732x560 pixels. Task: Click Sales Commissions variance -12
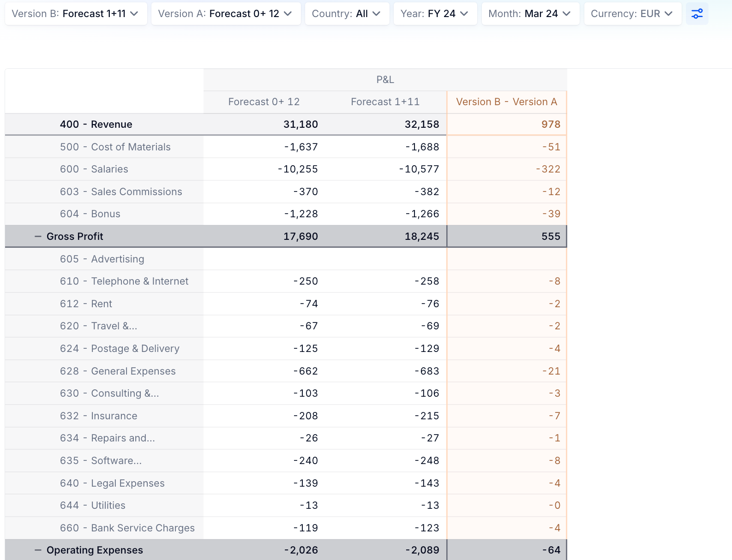[x=552, y=192]
